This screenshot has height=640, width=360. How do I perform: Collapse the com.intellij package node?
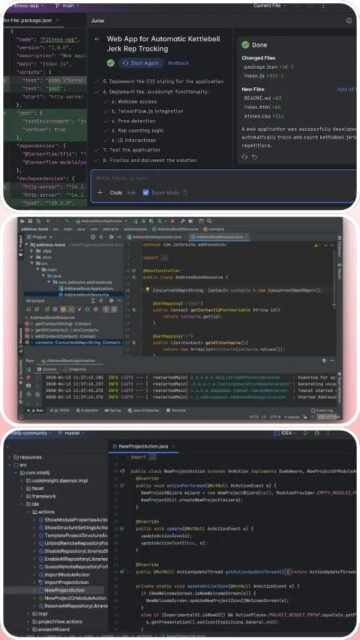[16, 473]
